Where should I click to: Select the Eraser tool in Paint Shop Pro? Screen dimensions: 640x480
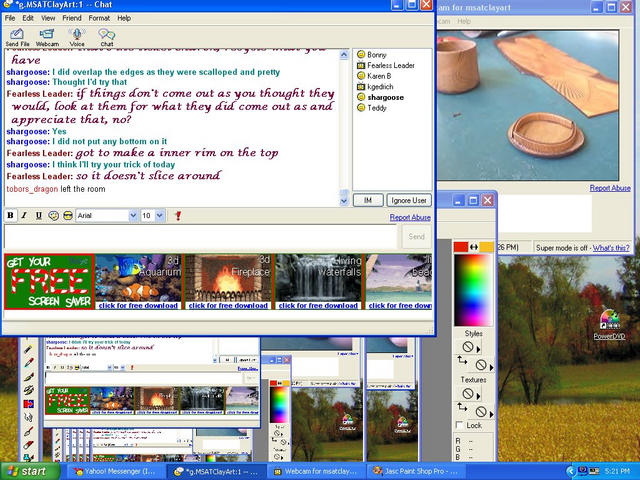[28, 444]
